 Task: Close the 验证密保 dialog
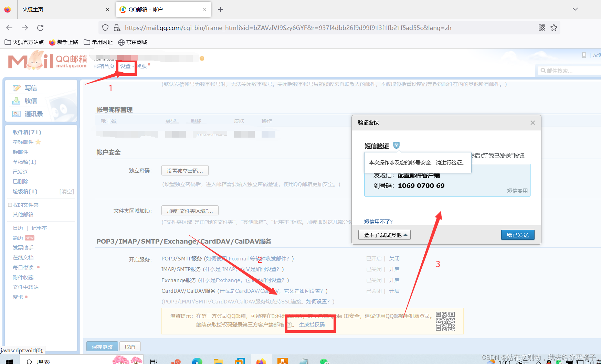click(533, 123)
